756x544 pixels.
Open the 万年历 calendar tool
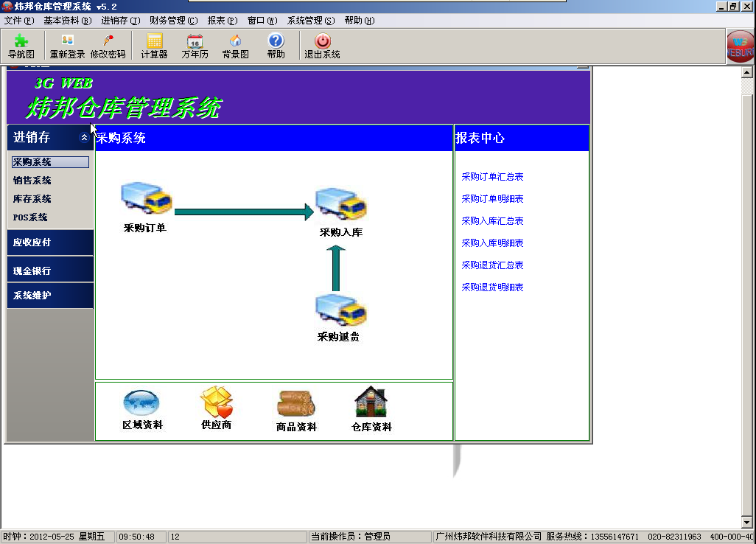(x=195, y=46)
